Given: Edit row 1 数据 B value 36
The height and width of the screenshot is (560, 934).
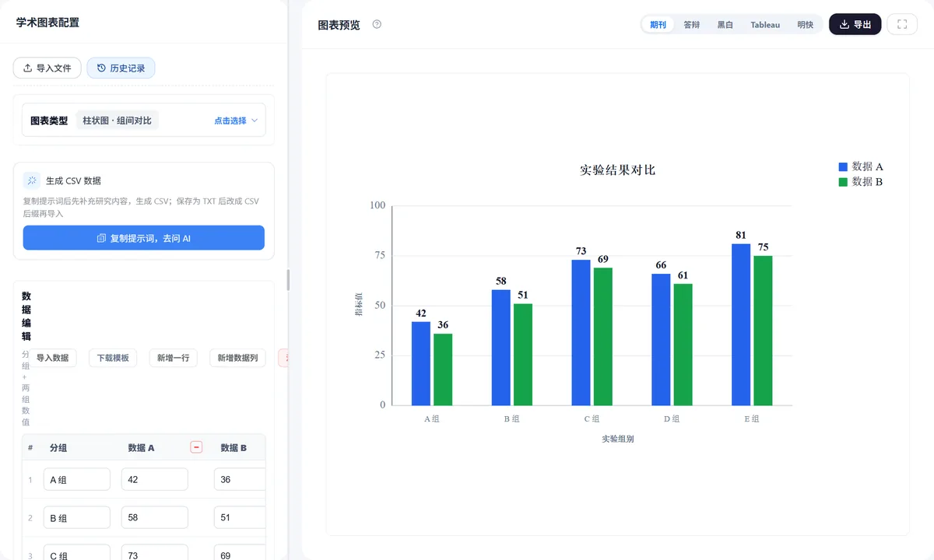Looking at the screenshot, I should [x=240, y=480].
